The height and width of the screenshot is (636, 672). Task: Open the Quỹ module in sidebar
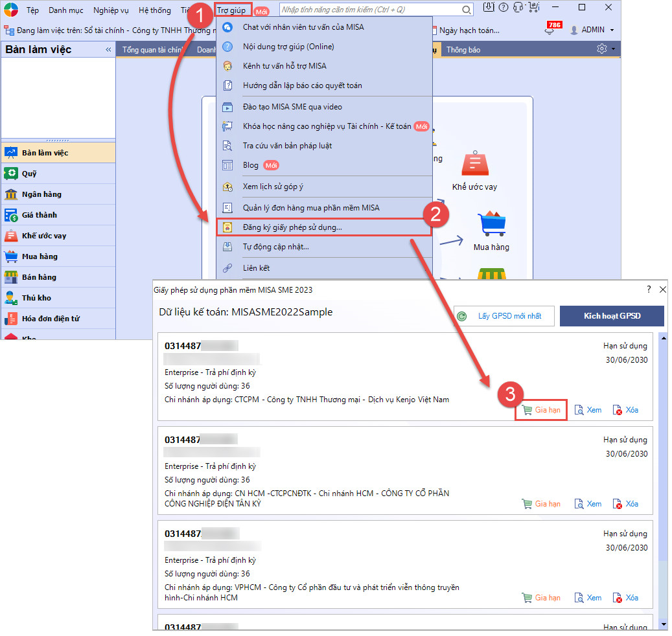[x=29, y=174]
